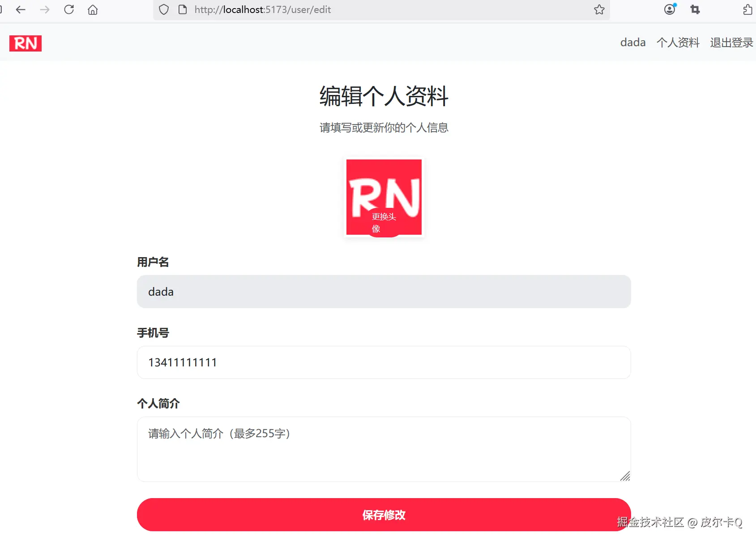Open the browser account profile icon
This screenshot has width=756, height=542.
click(669, 9)
